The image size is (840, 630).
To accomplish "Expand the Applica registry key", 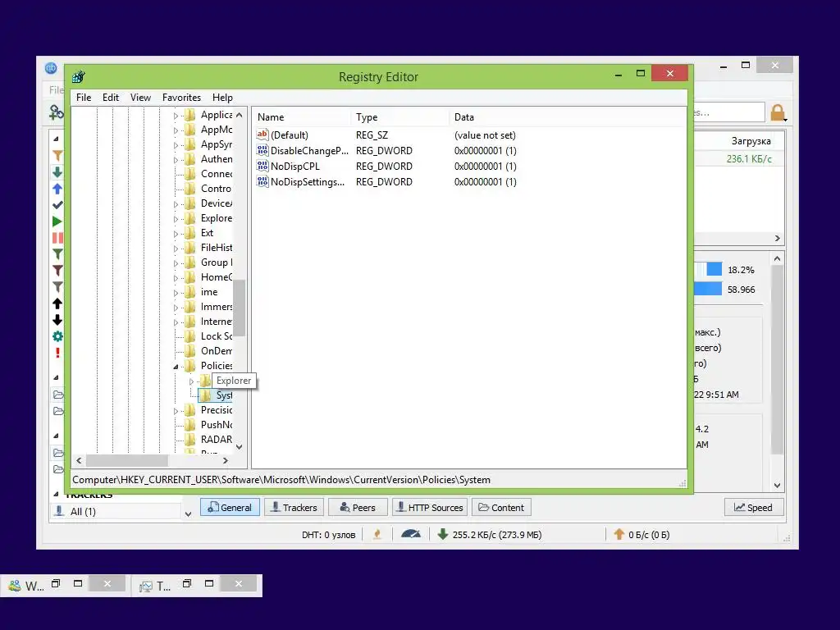I will point(176,115).
